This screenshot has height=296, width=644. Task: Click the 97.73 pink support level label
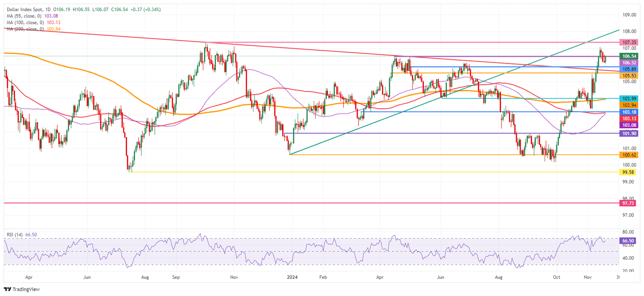pyautogui.click(x=627, y=203)
